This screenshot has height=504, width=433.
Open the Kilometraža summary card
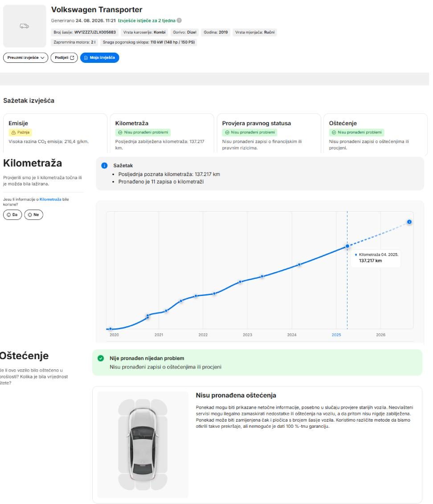[162, 133]
